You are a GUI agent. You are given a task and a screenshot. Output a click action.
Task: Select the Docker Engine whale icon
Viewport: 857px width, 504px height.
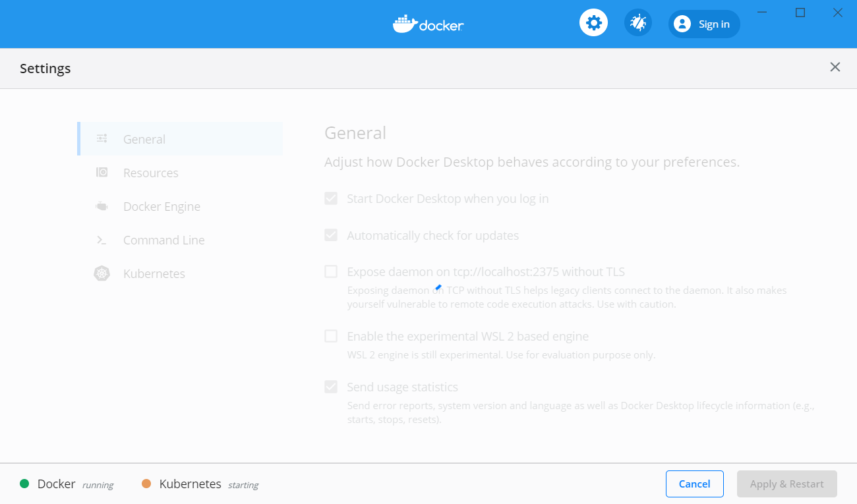[102, 206]
